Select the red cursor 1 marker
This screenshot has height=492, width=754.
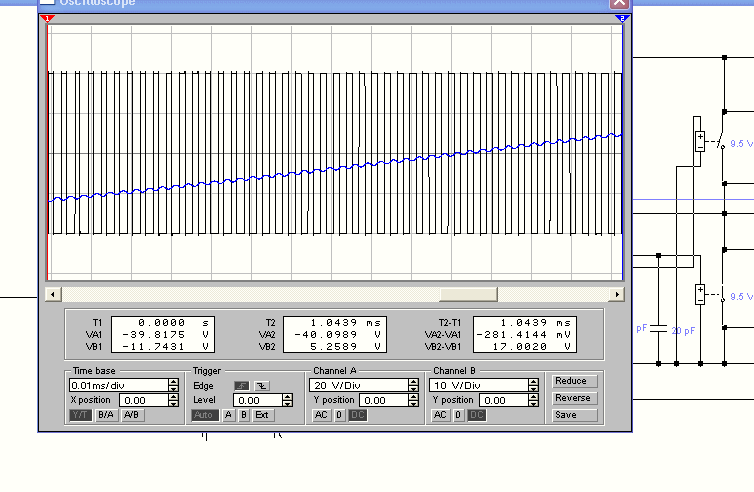(47, 18)
